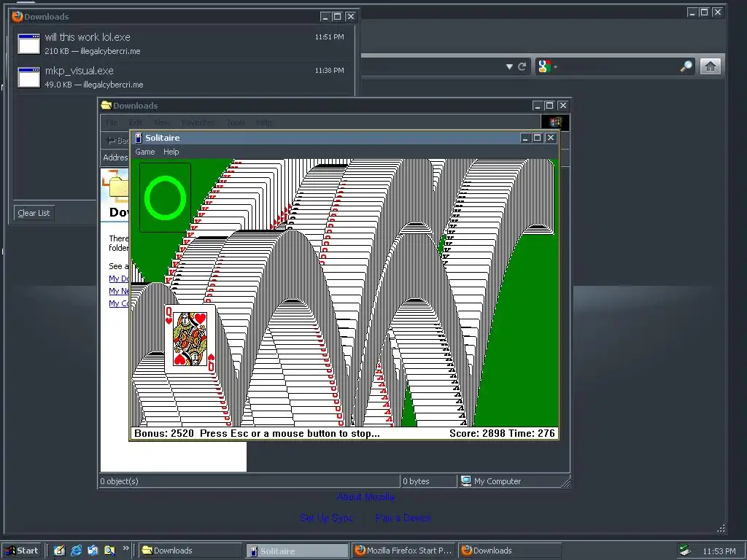This screenshot has height=560, width=747.
Task: Click the '210 KB — illegalcybercri.me' details text
Action: [93, 51]
